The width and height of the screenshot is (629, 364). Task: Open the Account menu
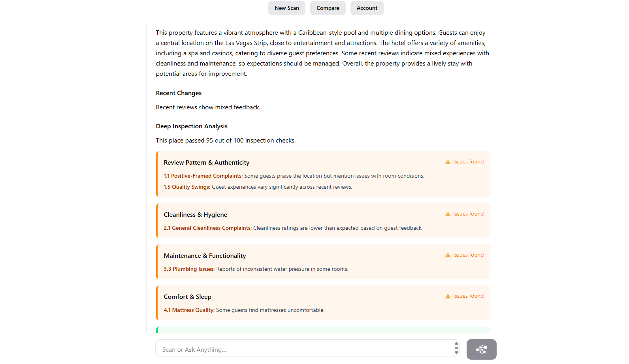[x=367, y=8]
